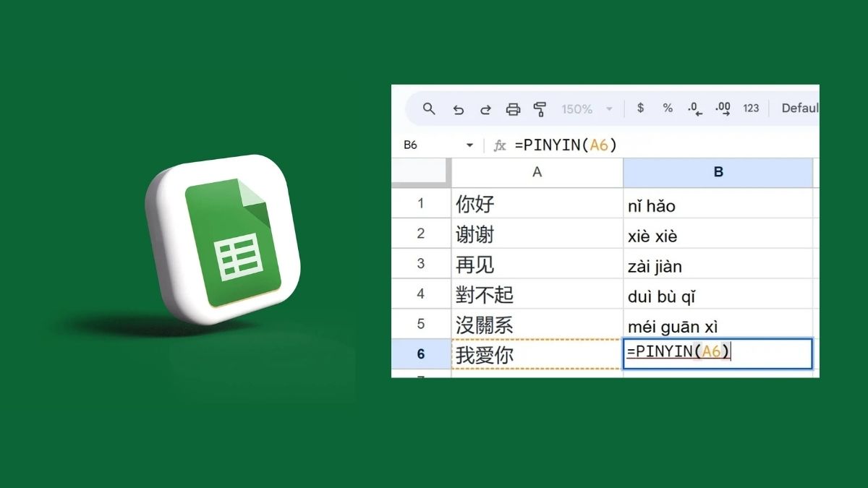Viewport: 868px width, 488px height.
Task: Print the spreadsheet
Action: tap(513, 108)
